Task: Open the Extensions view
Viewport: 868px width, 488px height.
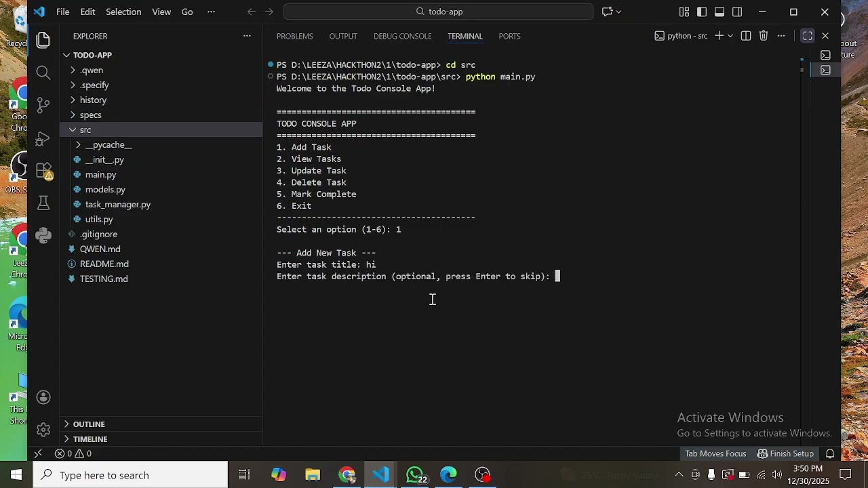Action: [x=43, y=170]
